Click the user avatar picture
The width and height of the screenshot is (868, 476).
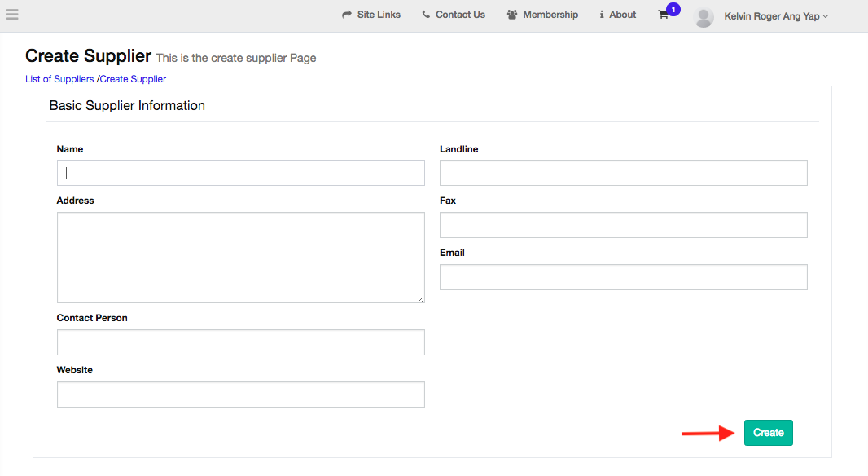(704, 16)
